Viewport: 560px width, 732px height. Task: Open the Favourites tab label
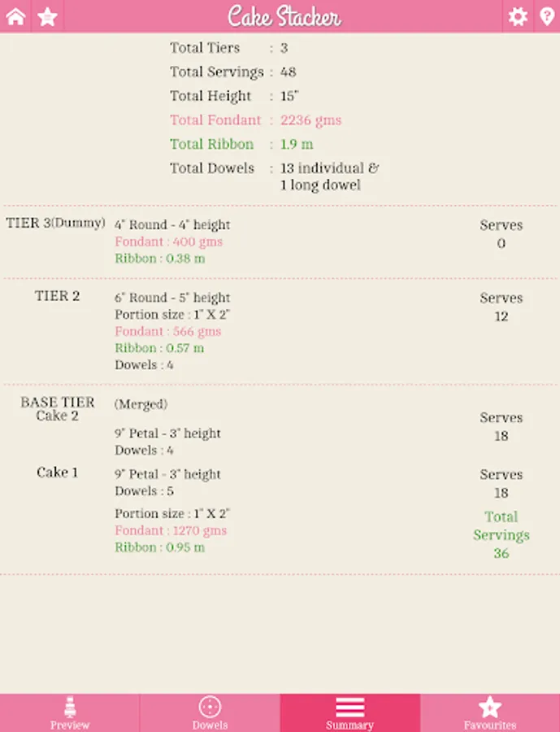[x=490, y=725]
